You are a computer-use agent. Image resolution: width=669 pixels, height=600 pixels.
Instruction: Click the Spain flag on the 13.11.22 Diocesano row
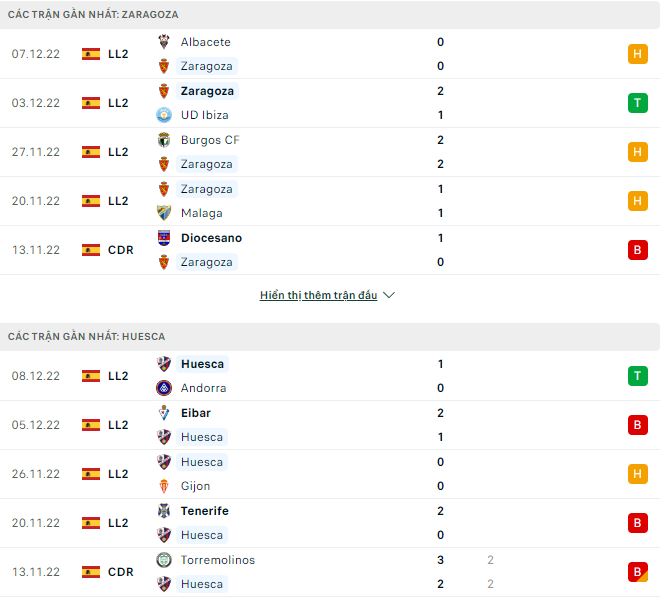click(91, 250)
